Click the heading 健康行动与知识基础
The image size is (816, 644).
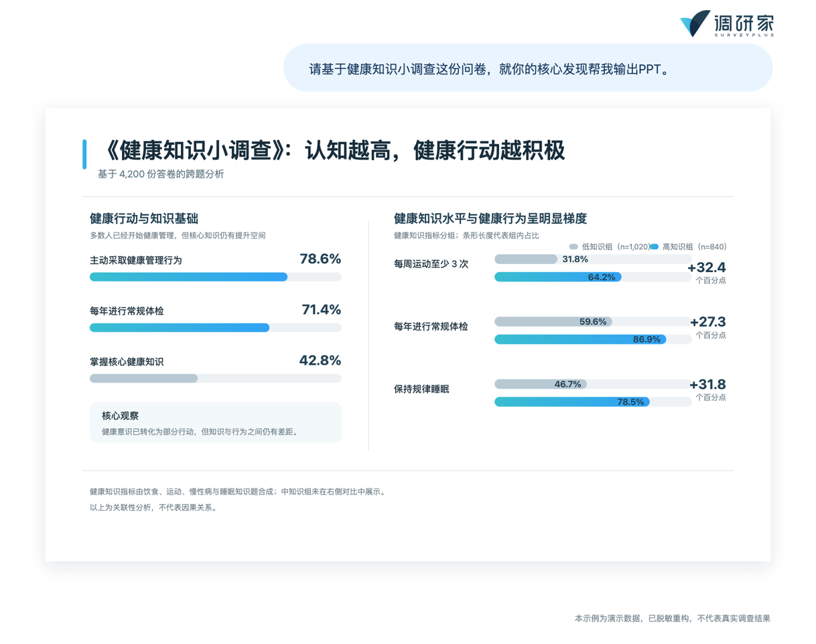[143, 218]
